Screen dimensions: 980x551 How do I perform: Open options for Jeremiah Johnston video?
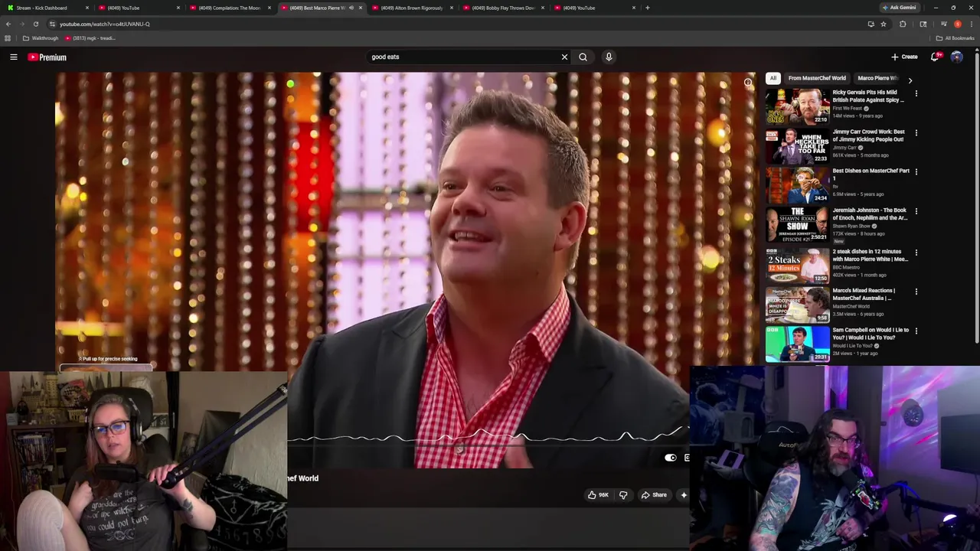point(916,212)
